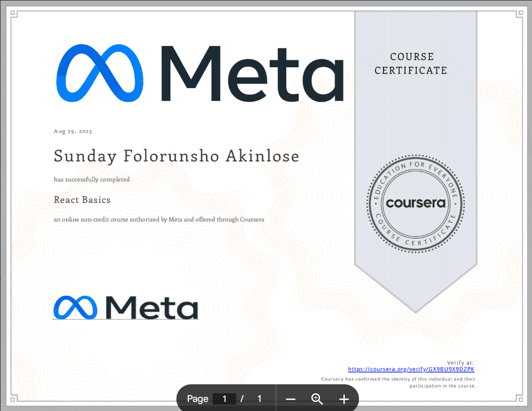This screenshot has width=532, height=411.
Task: Click the 'Verify at:' label
Action: coord(460,362)
